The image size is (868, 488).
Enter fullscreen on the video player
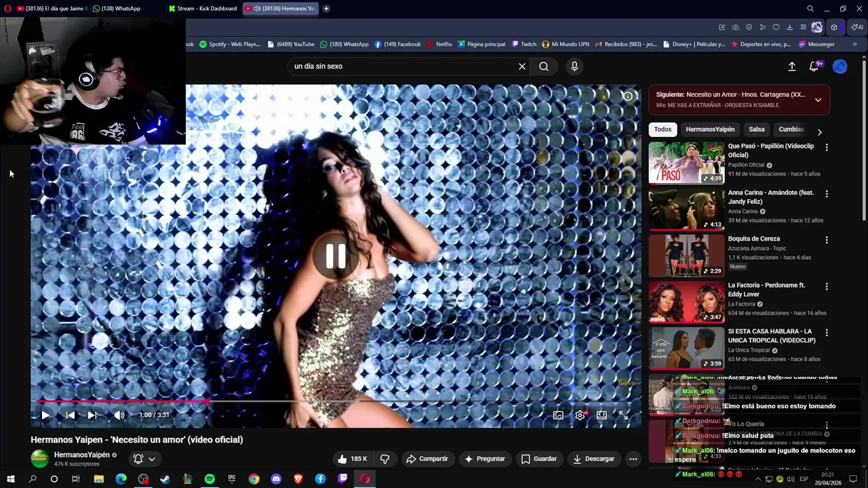pos(623,415)
